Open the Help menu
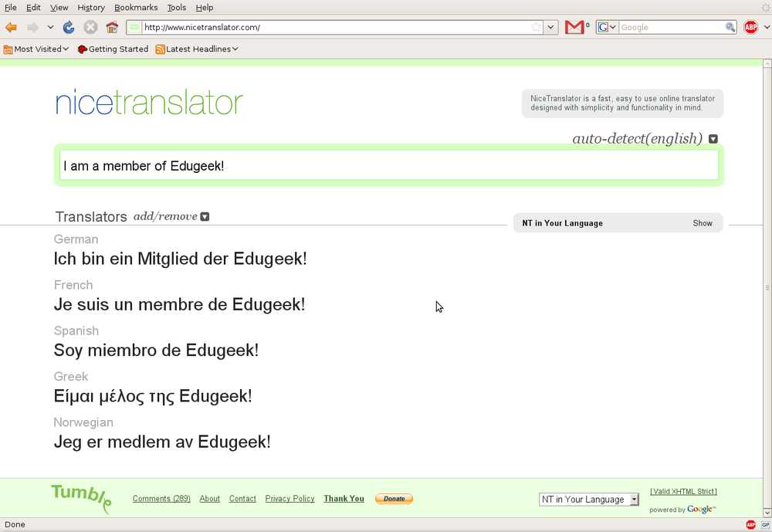The height and width of the screenshot is (532, 772). pos(205,8)
